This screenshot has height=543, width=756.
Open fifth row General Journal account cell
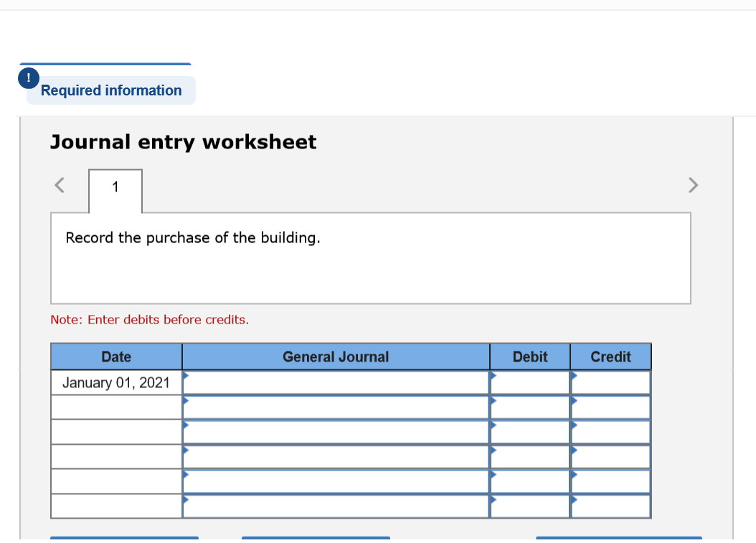[336, 481]
